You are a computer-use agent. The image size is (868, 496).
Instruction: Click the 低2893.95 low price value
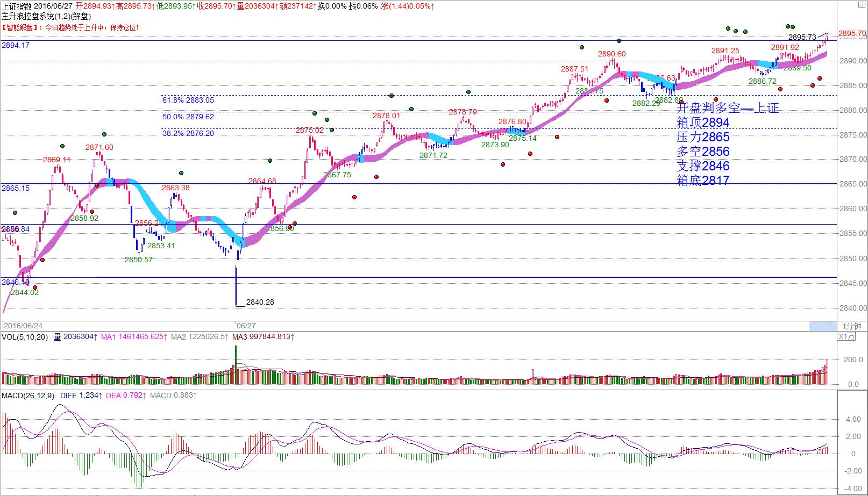176,6
